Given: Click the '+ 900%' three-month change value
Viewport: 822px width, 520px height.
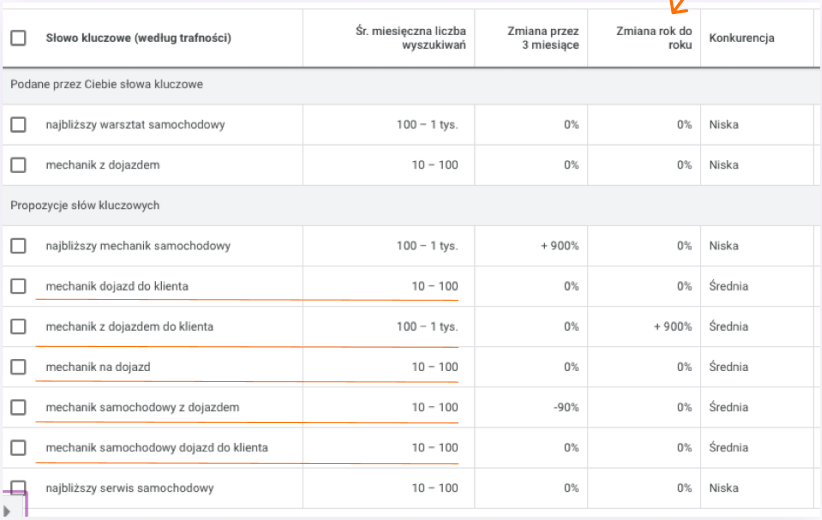Looking at the screenshot, I should point(560,246).
